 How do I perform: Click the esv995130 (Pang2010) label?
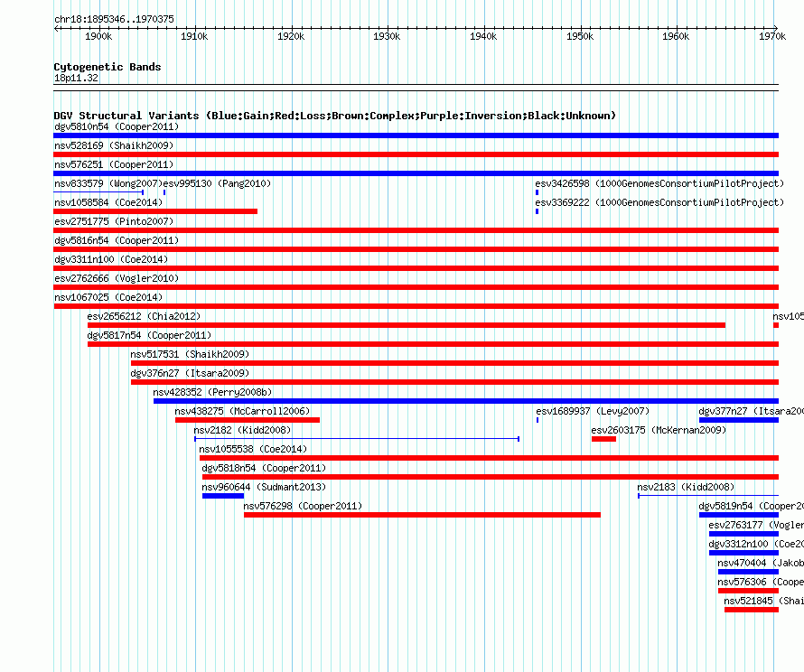click(217, 183)
